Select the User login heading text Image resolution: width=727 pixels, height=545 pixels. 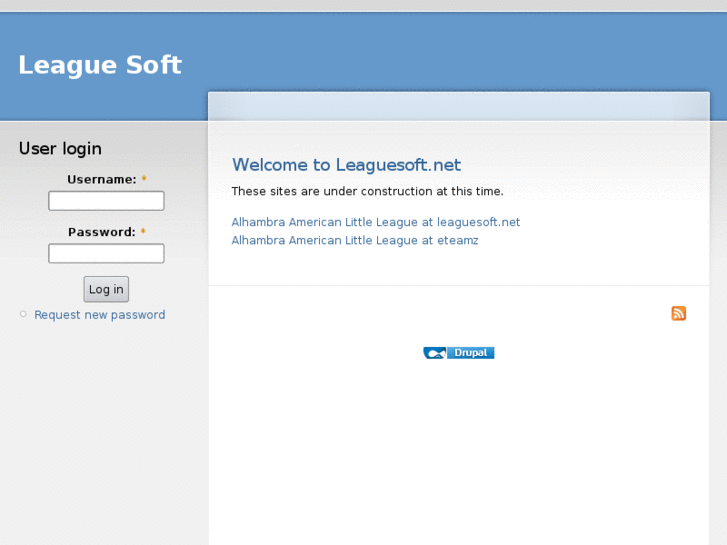pos(60,149)
